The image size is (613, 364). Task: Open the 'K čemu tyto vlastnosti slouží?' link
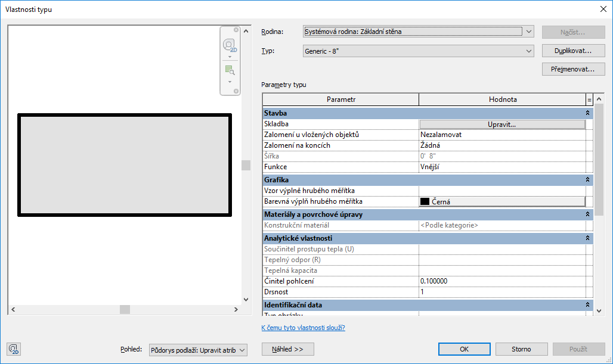[x=303, y=328]
